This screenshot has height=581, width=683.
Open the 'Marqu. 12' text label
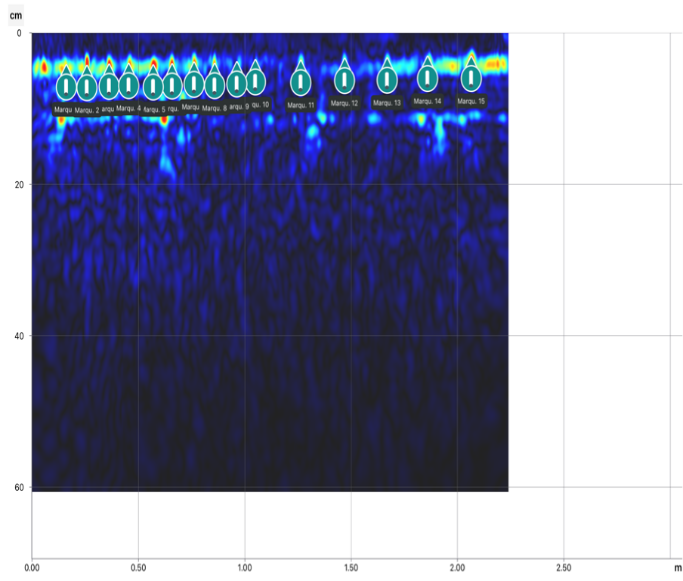344,104
